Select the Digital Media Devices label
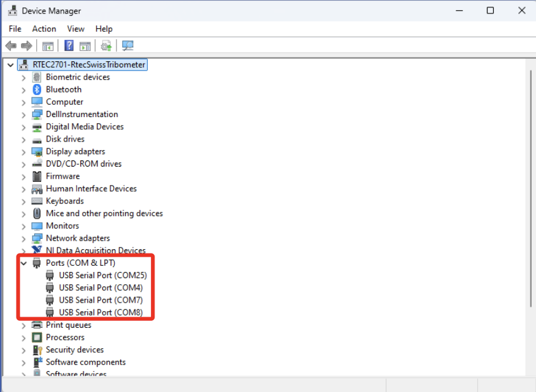The width and height of the screenshot is (536, 392). tap(85, 127)
